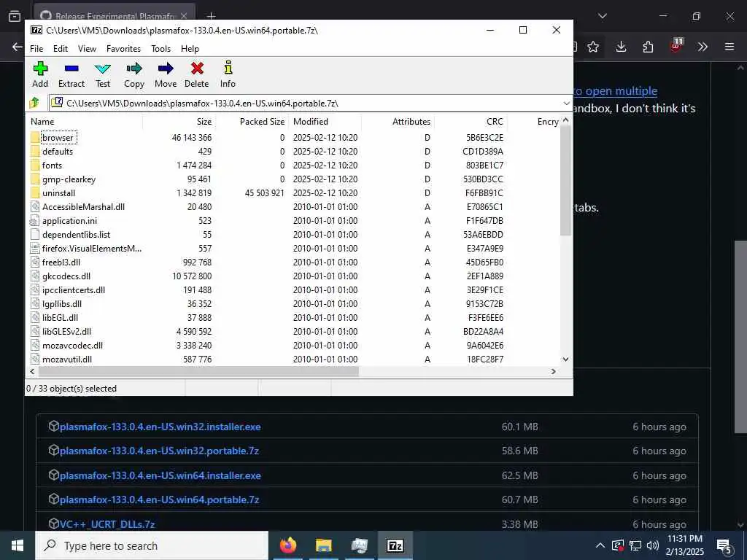Sort by the CRC column header
Image resolution: width=747 pixels, height=560 pixels.
pyautogui.click(x=471, y=122)
